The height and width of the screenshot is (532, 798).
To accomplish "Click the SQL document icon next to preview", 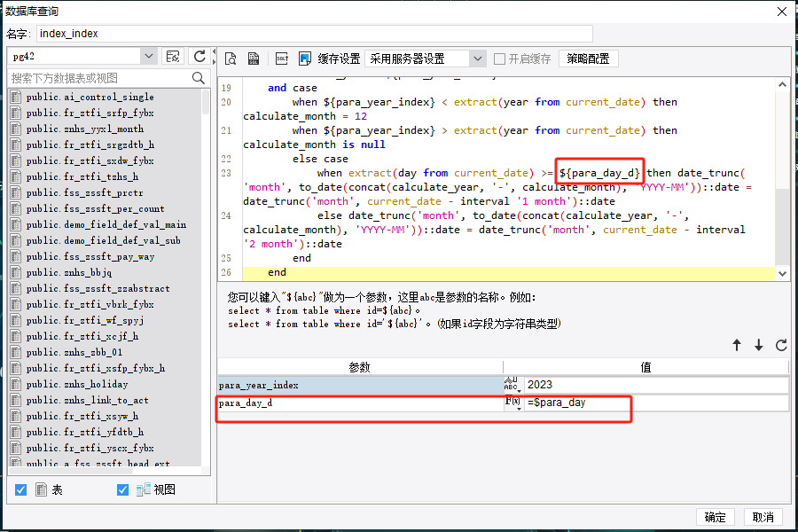I will click(254, 59).
